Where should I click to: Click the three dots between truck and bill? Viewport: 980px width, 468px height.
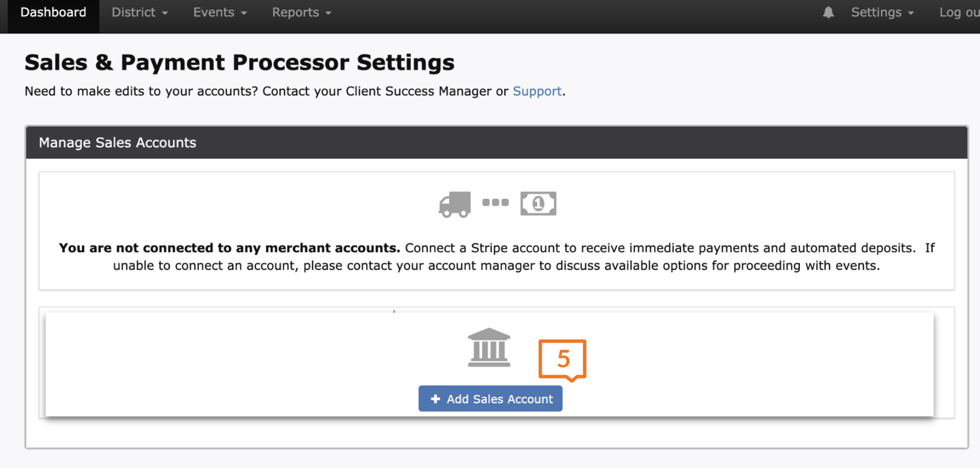coord(495,203)
